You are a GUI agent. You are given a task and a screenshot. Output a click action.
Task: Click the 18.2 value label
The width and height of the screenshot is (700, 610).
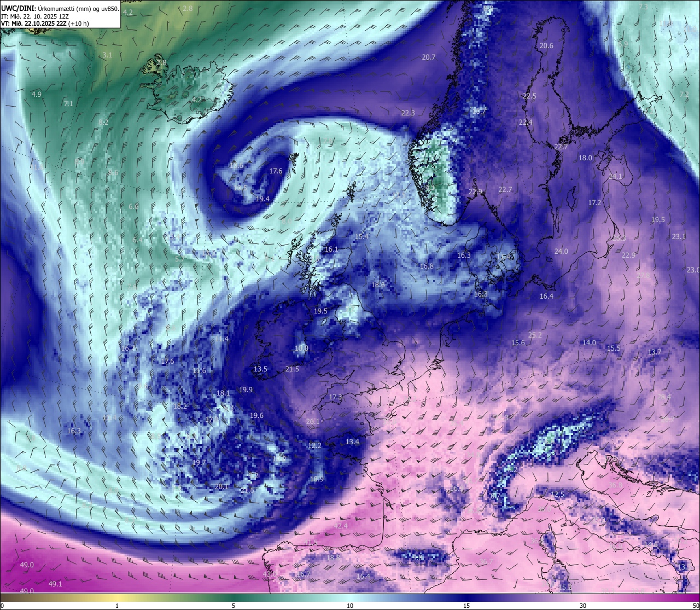180,406
